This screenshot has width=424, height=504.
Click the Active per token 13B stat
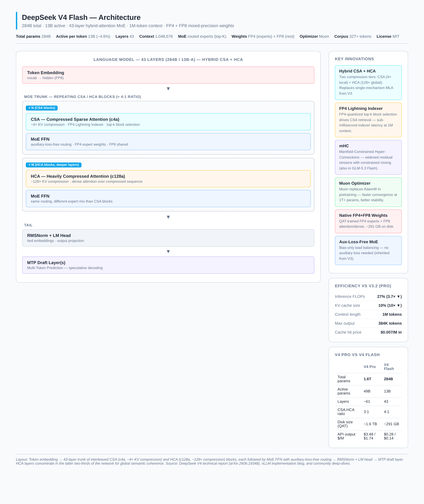[x=83, y=37]
